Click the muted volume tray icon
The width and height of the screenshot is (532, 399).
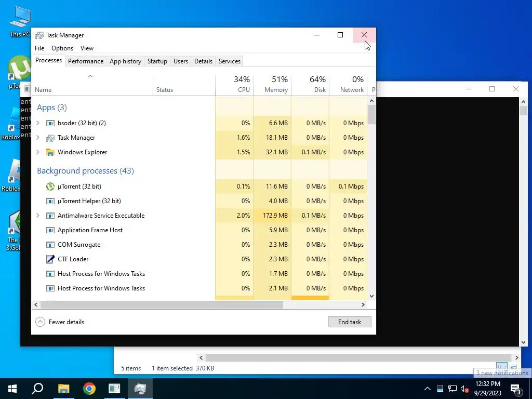pyautogui.click(x=465, y=389)
